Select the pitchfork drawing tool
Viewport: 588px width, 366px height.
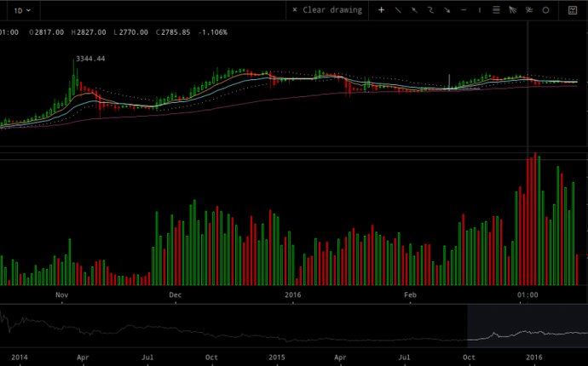(x=529, y=10)
